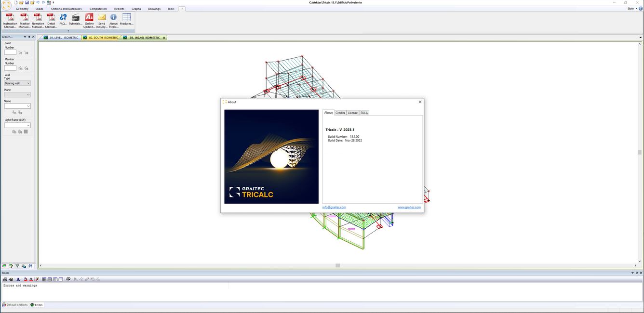The width and height of the screenshot is (644, 313).
Task: Open the Light frame (LSF) dropdown
Action: point(17,125)
